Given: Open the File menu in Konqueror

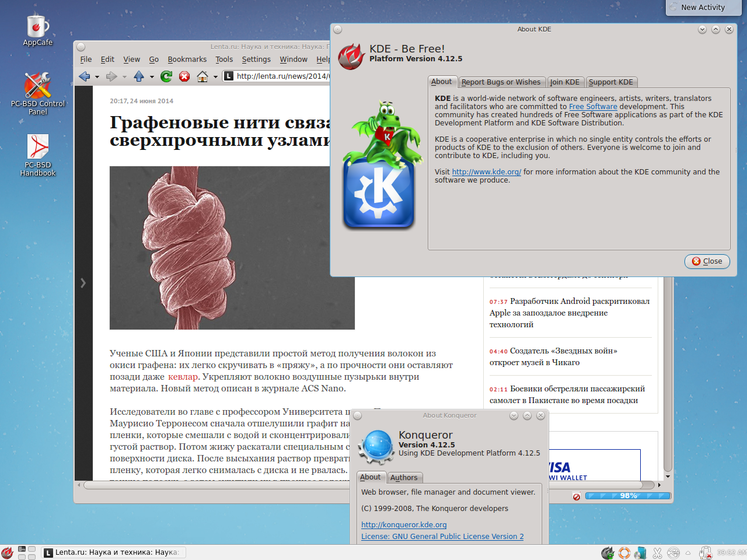Looking at the screenshot, I should 86,60.
